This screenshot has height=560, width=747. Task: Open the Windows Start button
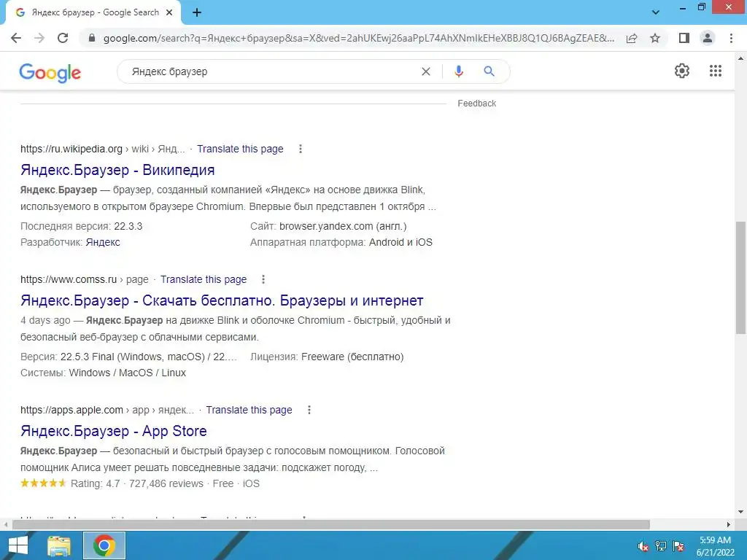pos(18,545)
